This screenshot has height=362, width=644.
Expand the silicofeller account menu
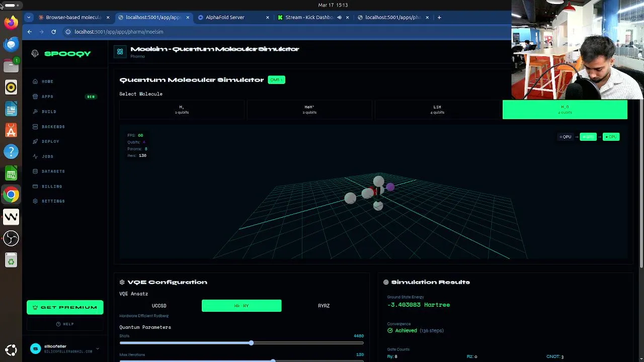(x=98, y=348)
